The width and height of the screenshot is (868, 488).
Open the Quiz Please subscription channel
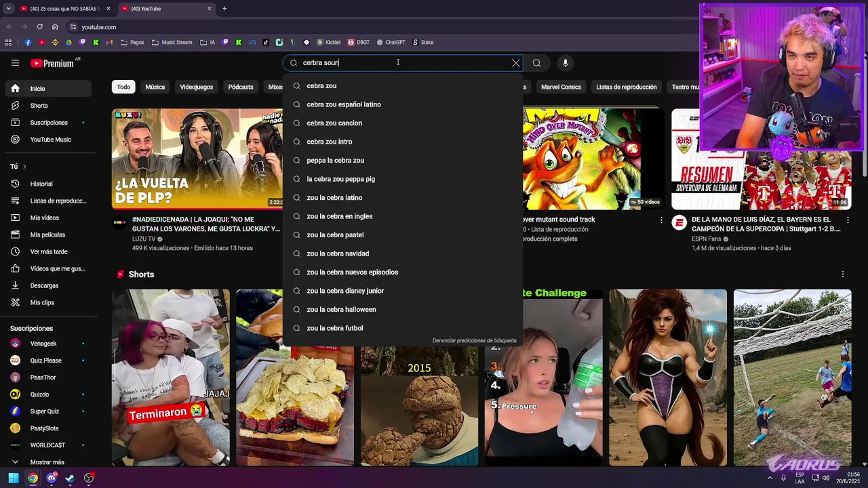point(48,361)
